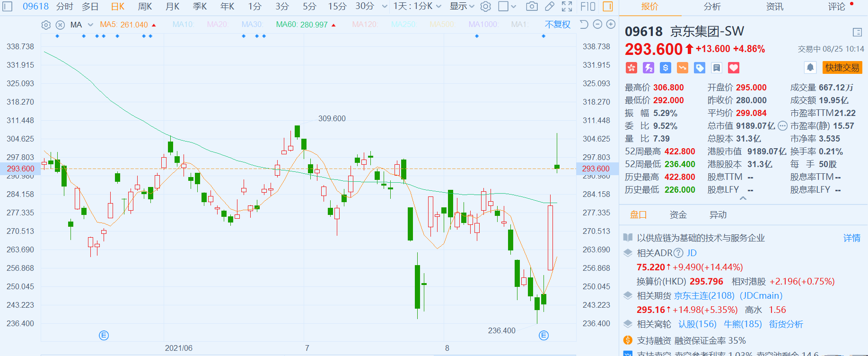This screenshot has height=356, width=868.
Task: Remove the MA indicator with X icon
Action: click(x=60, y=25)
